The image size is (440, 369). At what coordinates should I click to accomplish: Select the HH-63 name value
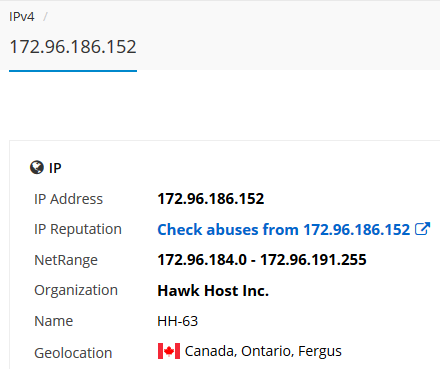coord(178,321)
